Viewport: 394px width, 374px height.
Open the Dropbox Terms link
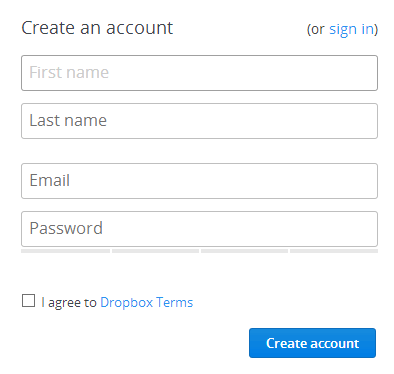pos(147,303)
